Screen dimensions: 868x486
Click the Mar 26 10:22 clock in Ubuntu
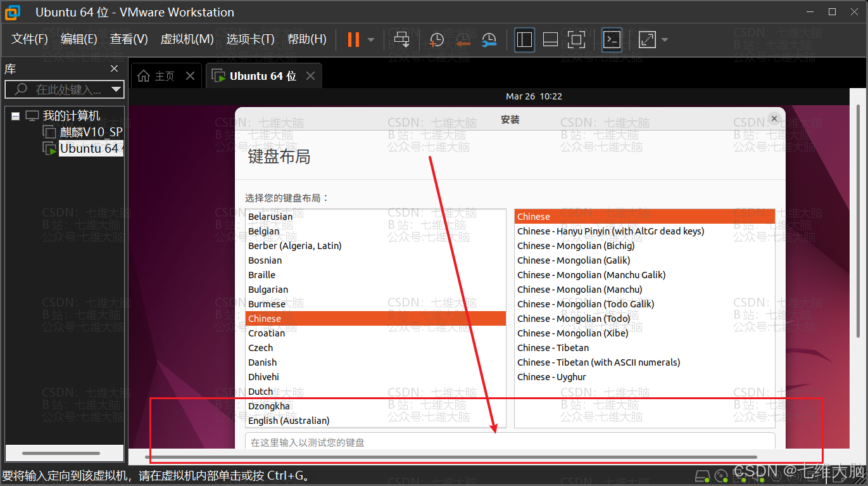pos(534,96)
